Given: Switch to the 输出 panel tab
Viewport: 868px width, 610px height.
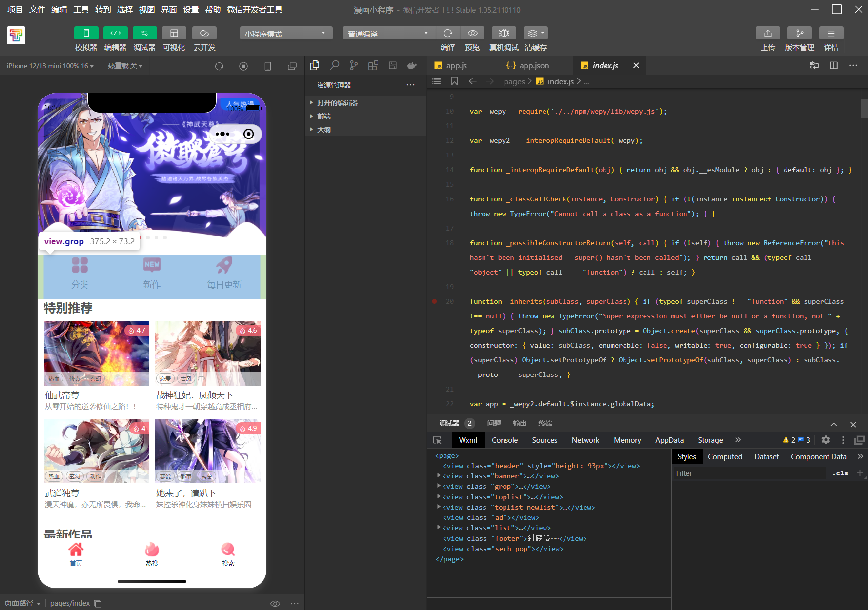Looking at the screenshot, I should [520, 423].
